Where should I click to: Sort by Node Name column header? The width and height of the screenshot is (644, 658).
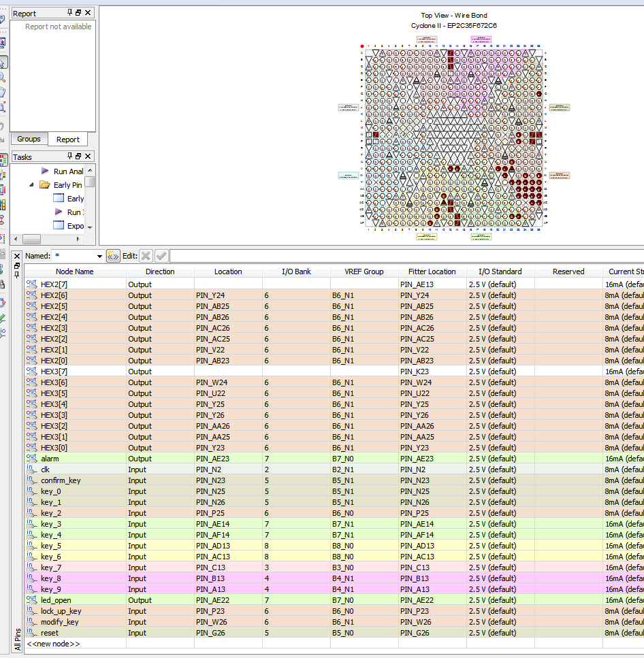click(75, 272)
